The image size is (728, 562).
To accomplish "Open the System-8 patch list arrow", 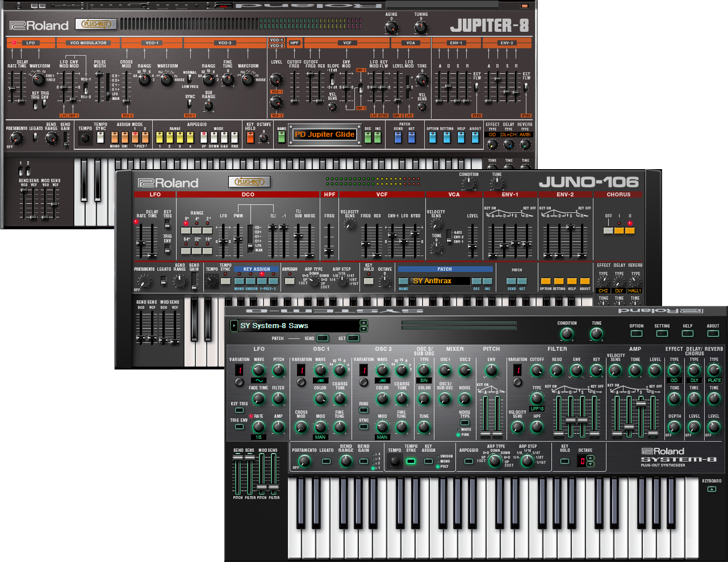I will tap(234, 325).
